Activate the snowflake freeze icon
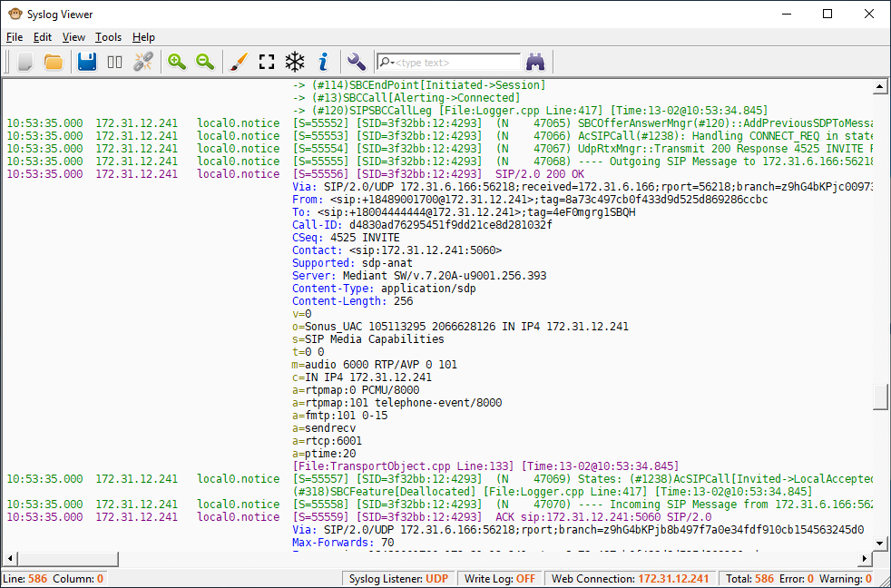This screenshot has width=891, height=588. 294,62
